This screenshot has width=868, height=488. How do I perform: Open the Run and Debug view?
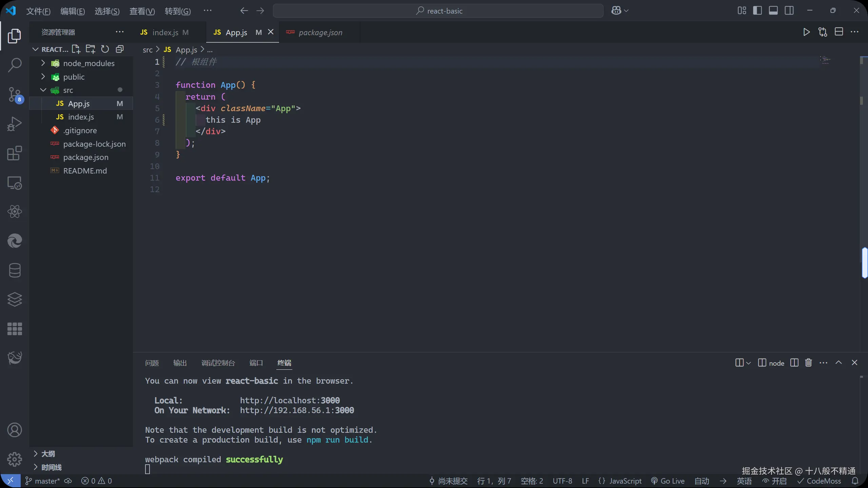click(14, 124)
